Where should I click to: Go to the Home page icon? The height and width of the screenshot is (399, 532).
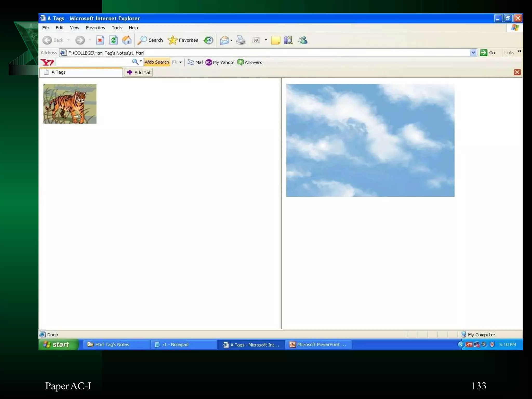click(127, 40)
